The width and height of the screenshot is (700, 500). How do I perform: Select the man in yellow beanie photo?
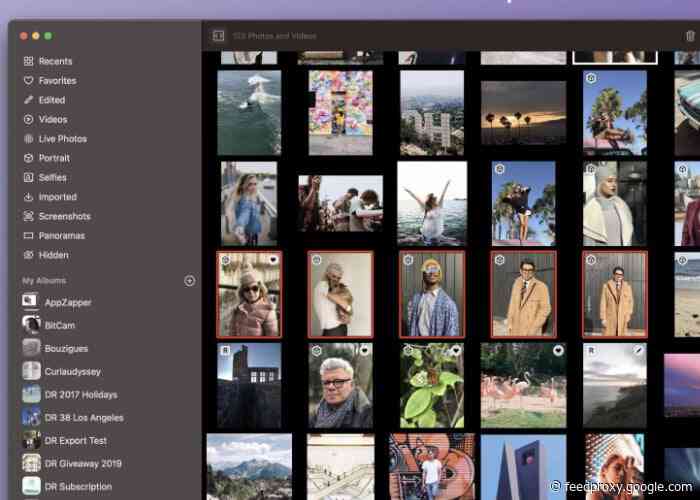pyautogui.click(x=432, y=295)
